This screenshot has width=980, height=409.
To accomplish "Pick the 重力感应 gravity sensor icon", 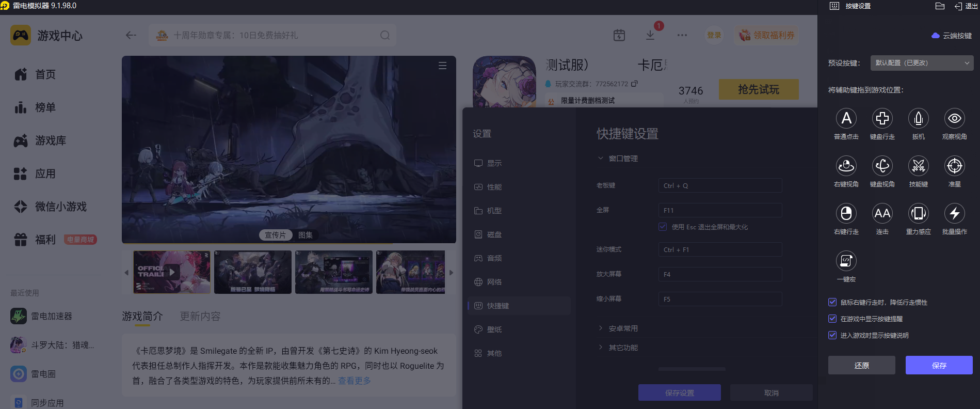I will click(919, 213).
